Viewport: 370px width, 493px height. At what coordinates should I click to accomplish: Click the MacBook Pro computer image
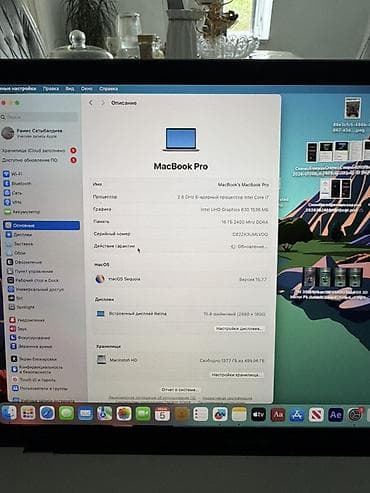181,139
